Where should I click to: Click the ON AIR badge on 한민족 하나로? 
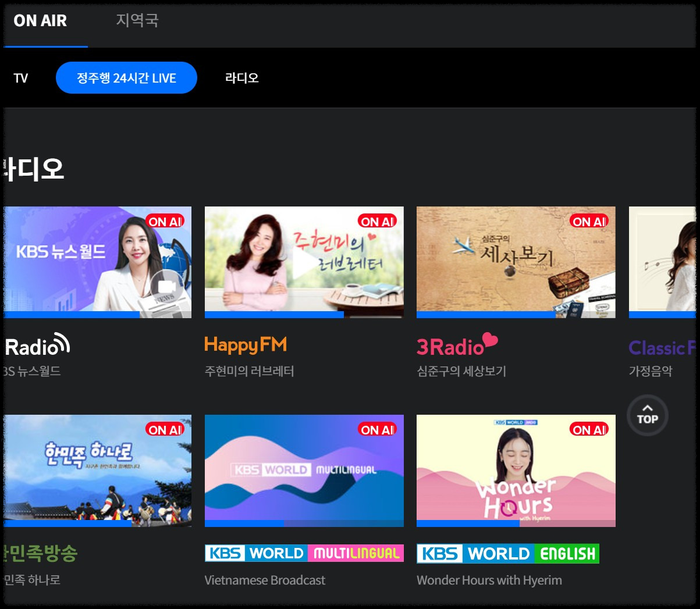click(x=165, y=429)
